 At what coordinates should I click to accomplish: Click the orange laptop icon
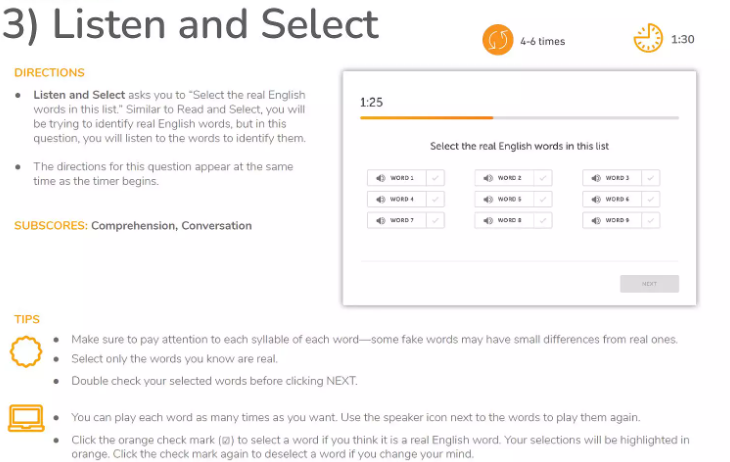coord(27,418)
